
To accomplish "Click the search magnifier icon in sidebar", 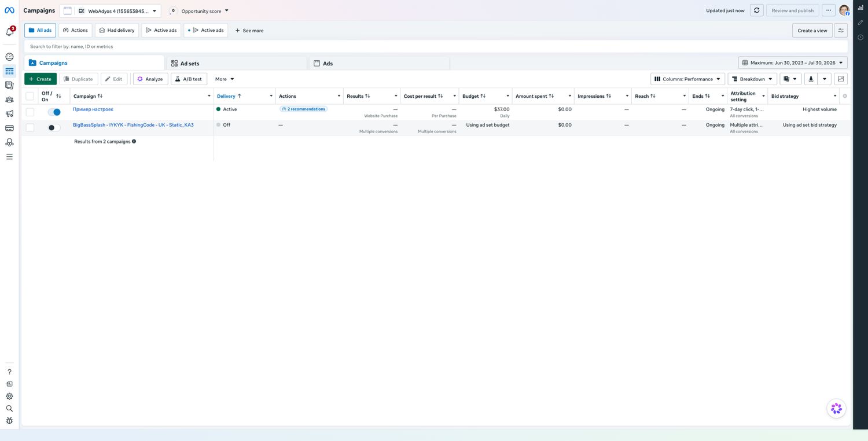I will [9, 409].
